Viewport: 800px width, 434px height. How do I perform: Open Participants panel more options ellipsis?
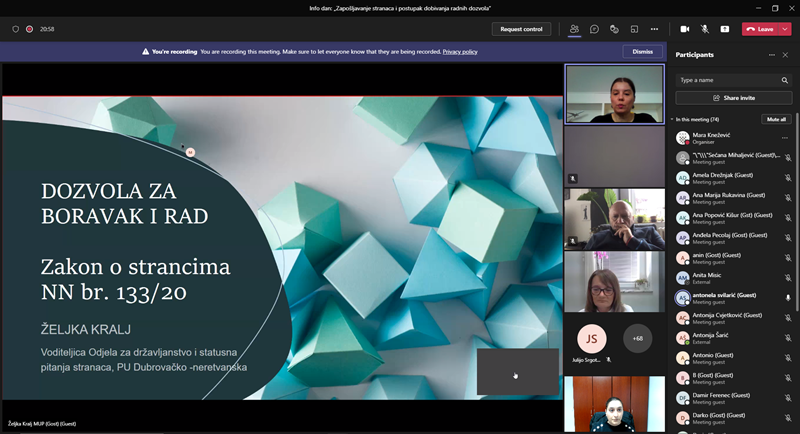[771, 54]
